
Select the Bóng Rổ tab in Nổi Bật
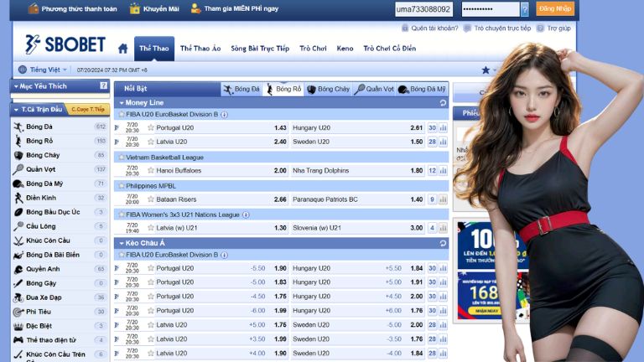pos(283,89)
